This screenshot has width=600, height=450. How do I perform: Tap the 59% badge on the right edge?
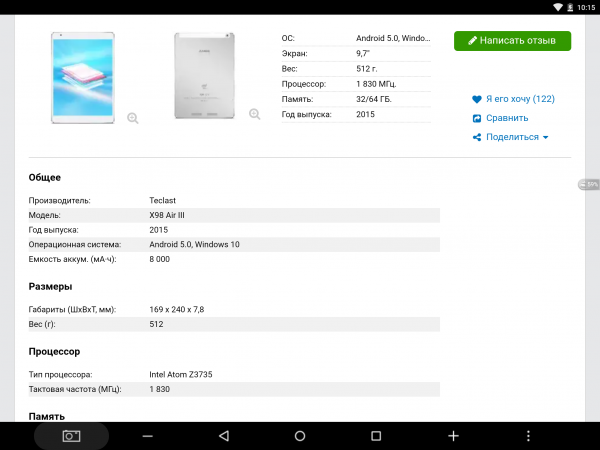pyautogui.click(x=590, y=184)
